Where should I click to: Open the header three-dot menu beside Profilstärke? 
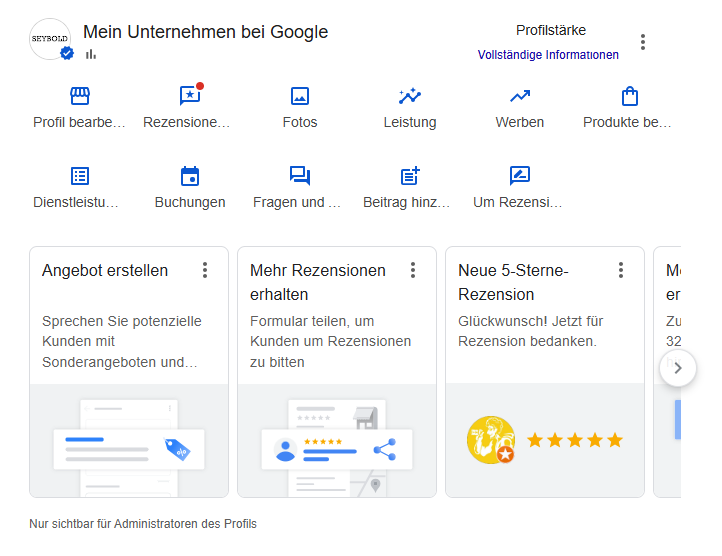[643, 42]
